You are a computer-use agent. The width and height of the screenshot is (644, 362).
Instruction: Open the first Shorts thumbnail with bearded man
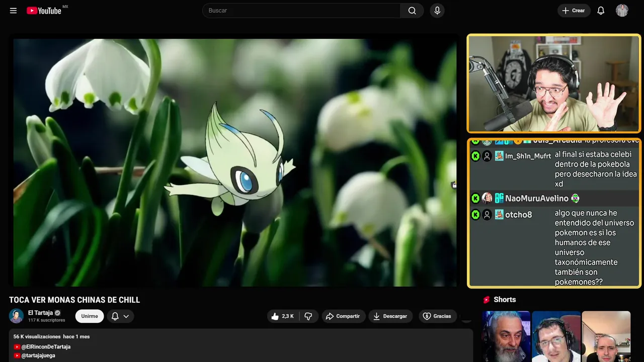tap(506, 336)
